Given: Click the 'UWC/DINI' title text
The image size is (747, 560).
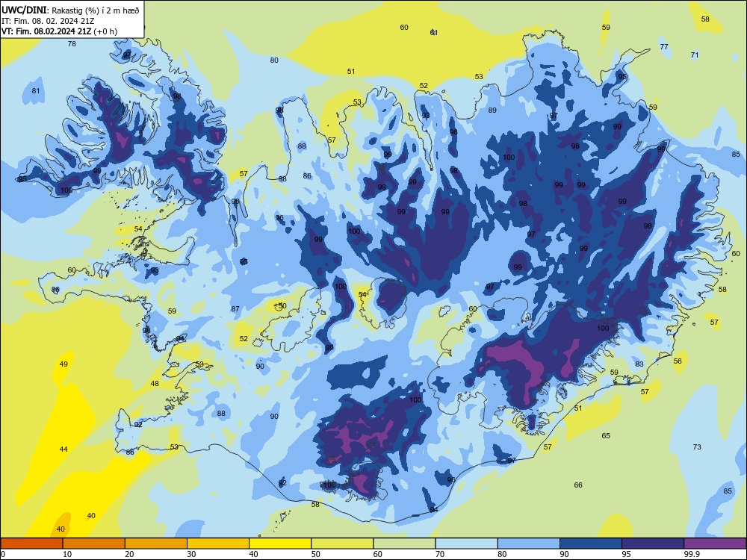Looking at the screenshot, I should point(24,10).
